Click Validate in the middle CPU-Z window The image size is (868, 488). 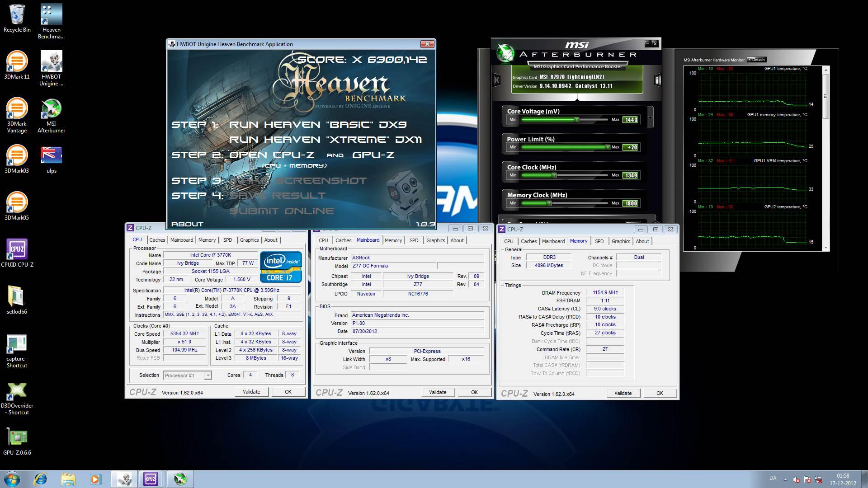click(x=438, y=392)
